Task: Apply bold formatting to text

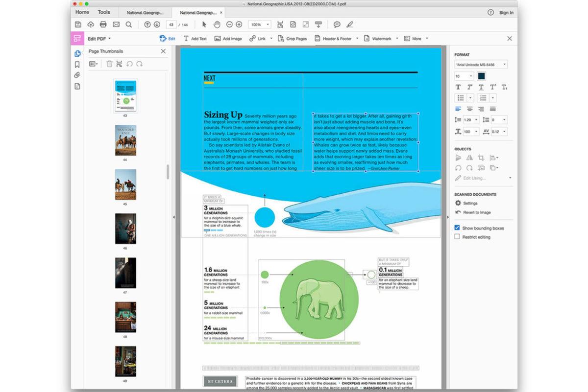Action: pos(458,87)
